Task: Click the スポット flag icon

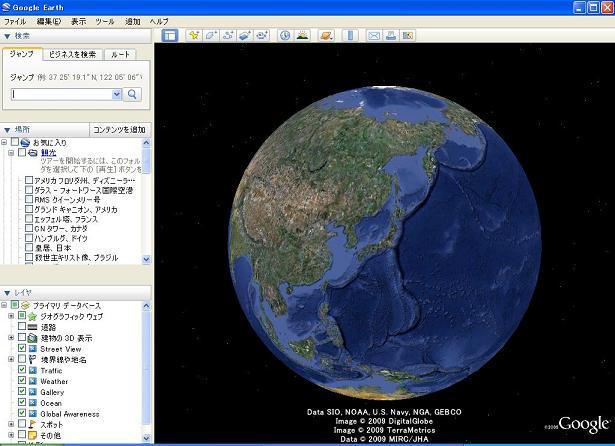Action: [33, 424]
